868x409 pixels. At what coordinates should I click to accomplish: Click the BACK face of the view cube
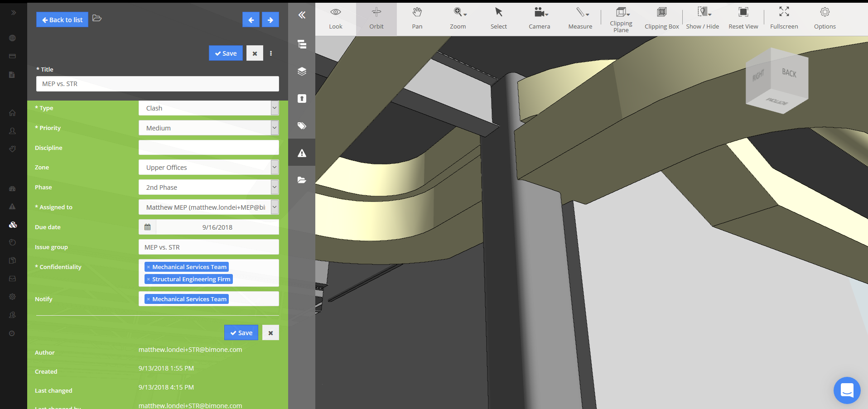789,73
